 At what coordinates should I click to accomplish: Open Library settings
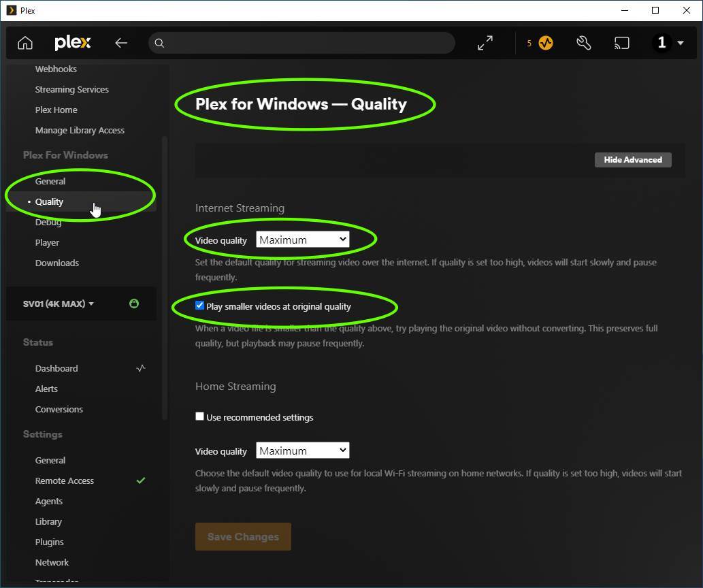tap(48, 521)
